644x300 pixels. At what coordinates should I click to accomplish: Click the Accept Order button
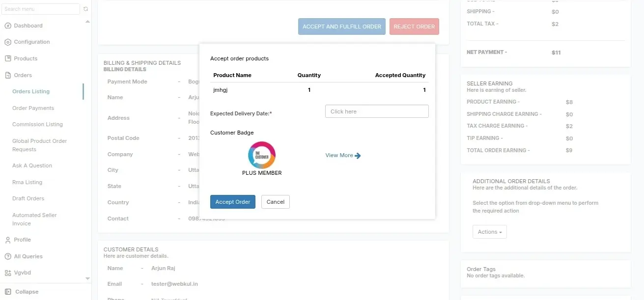tap(233, 202)
